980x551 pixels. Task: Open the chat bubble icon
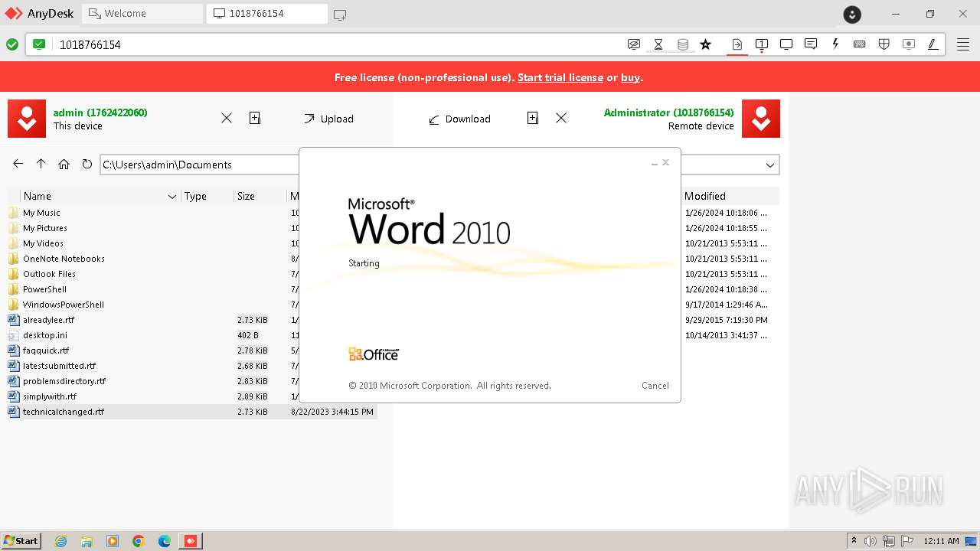(x=811, y=44)
